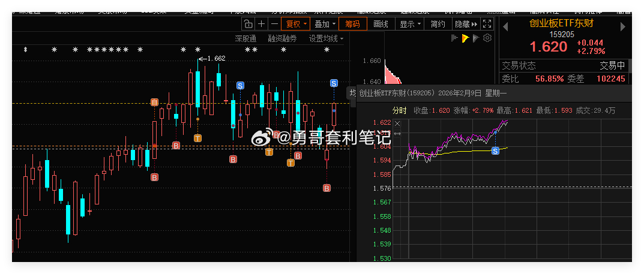
Task: Click the double-arrow icon under popup X
Action: coord(397,134)
